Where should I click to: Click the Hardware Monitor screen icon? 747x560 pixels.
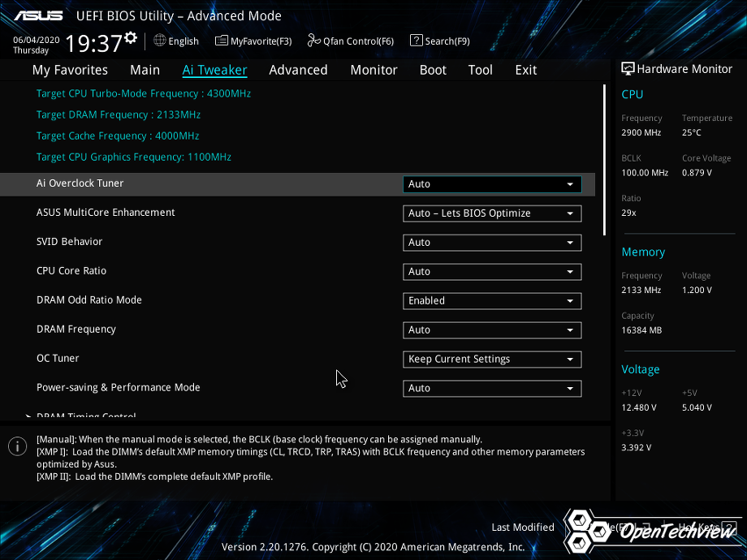click(628, 68)
